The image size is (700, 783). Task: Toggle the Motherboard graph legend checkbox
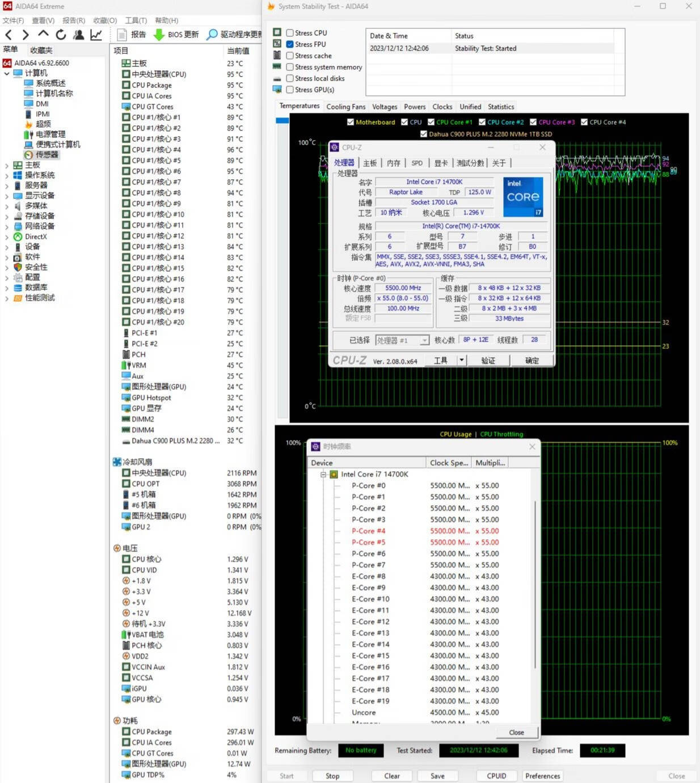click(x=350, y=122)
